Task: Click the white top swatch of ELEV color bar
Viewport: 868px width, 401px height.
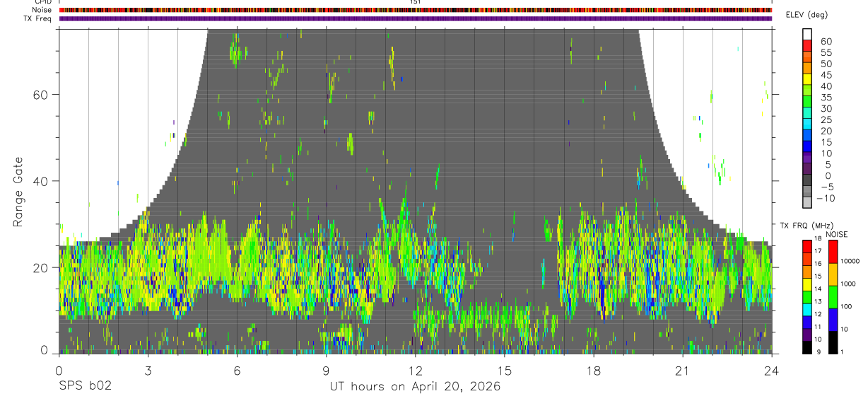Action: pyautogui.click(x=807, y=34)
